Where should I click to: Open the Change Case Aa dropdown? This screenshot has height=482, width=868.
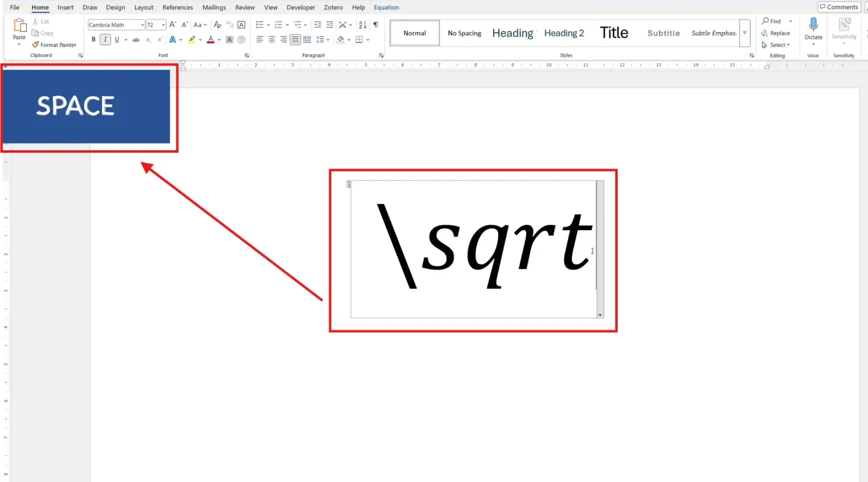[200, 24]
